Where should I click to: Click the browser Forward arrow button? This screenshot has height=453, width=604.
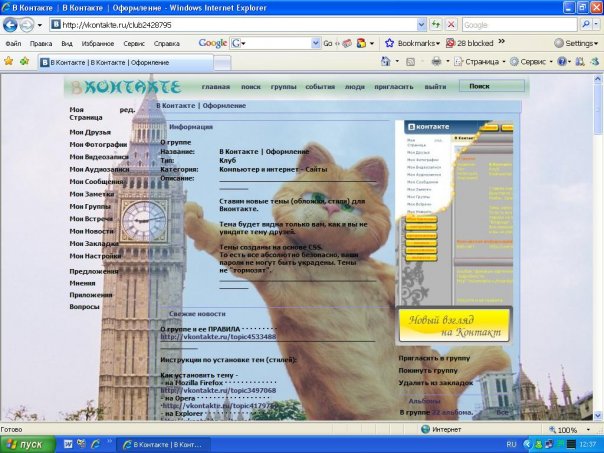pos(26,25)
